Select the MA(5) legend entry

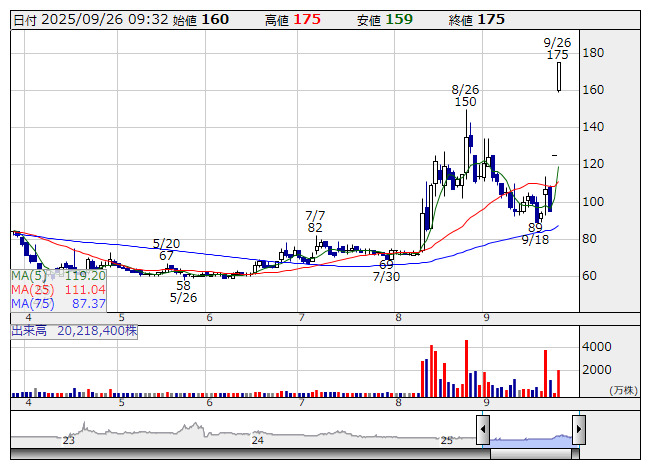click(59, 275)
